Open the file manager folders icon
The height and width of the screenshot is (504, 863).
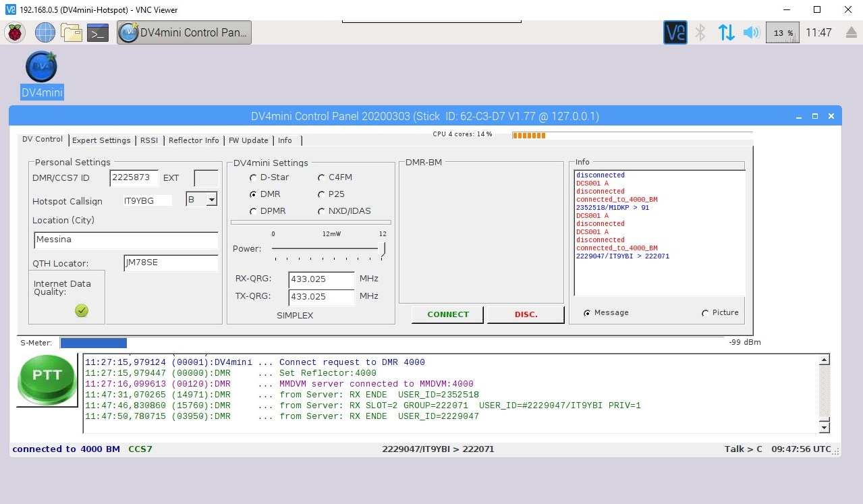pyautogui.click(x=71, y=32)
